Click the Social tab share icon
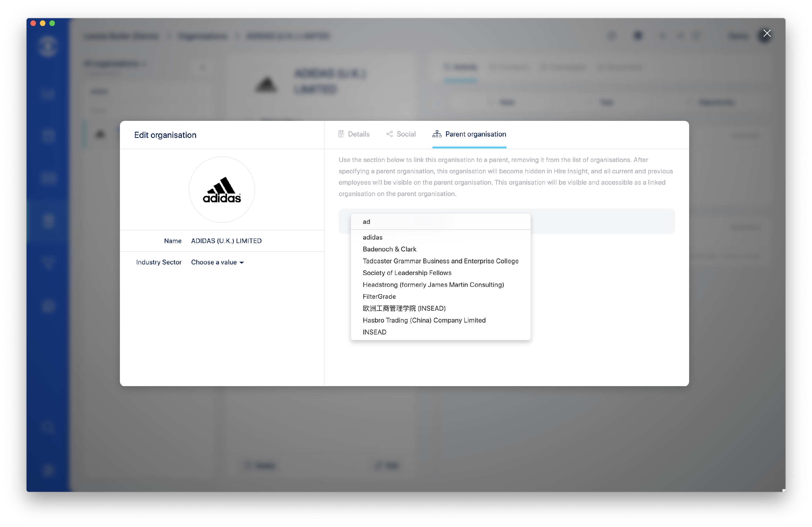The height and width of the screenshot is (527, 812). click(389, 134)
